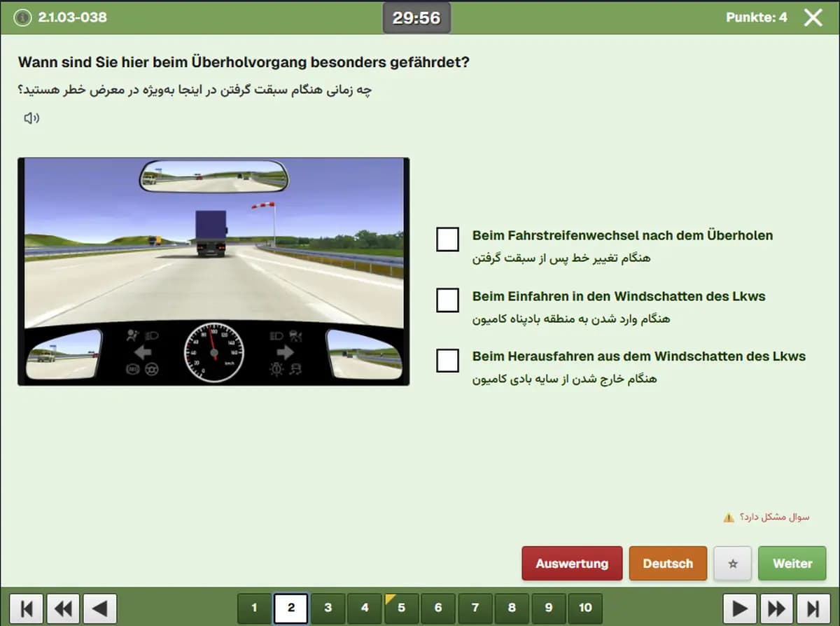Select question 1 in the bottom bar
Image resolution: width=840 pixels, height=626 pixels.
pos(254,608)
